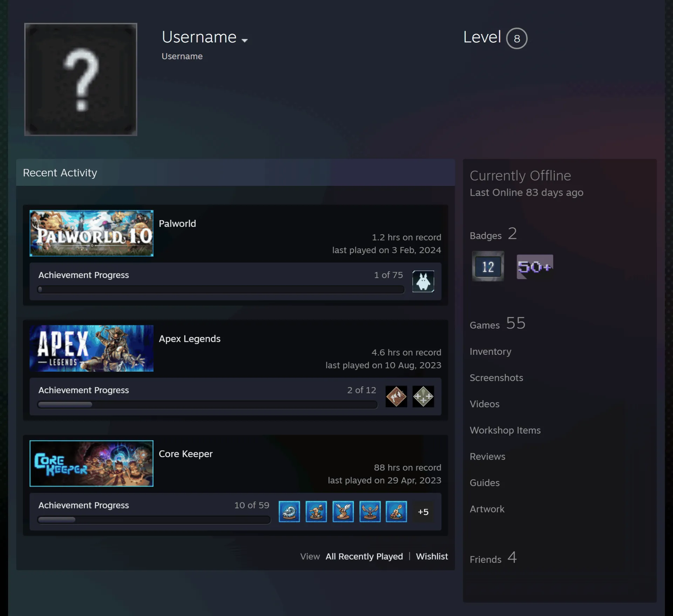Open Core Keeper bird achievement icon
This screenshot has height=616, width=673.
coord(370,512)
